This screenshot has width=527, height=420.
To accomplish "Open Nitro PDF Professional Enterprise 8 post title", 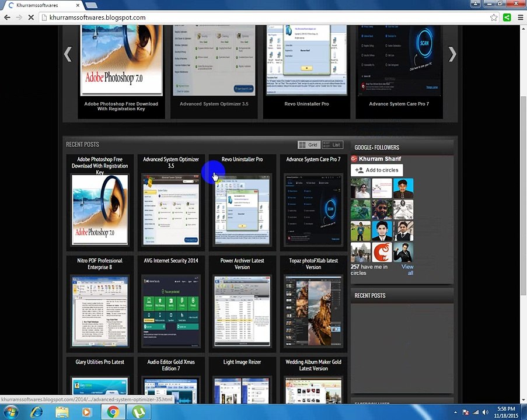I will pos(100,264).
